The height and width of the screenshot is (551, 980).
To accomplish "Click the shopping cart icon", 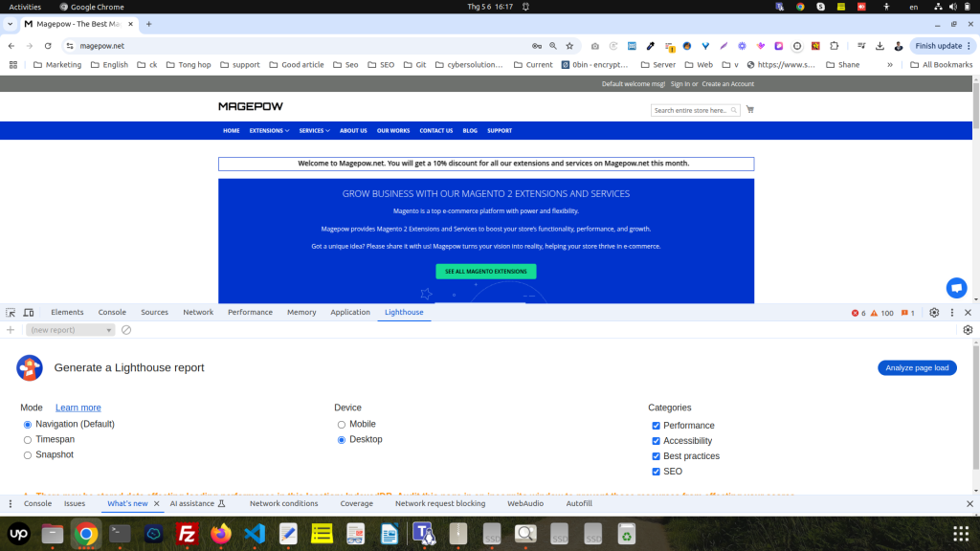I will [749, 110].
